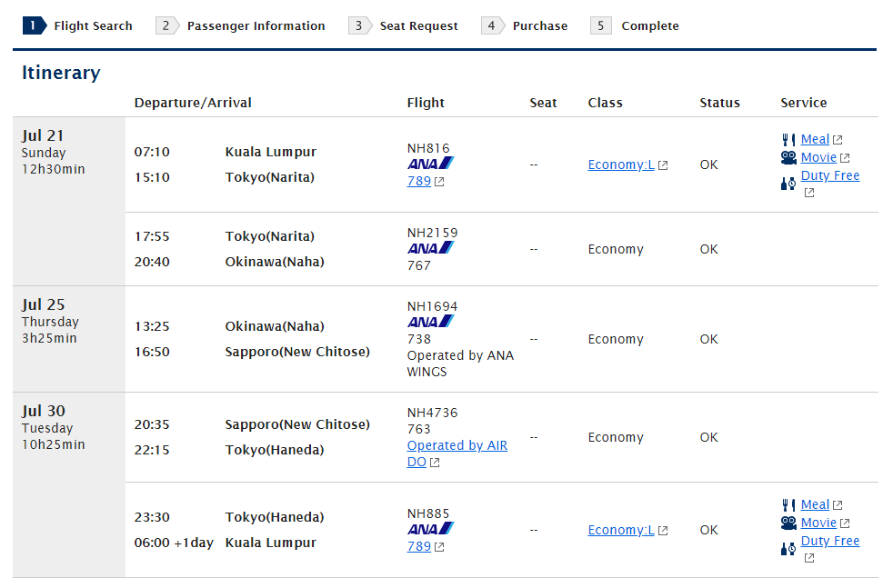Click the Movie camera icon for NH816

click(x=788, y=157)
